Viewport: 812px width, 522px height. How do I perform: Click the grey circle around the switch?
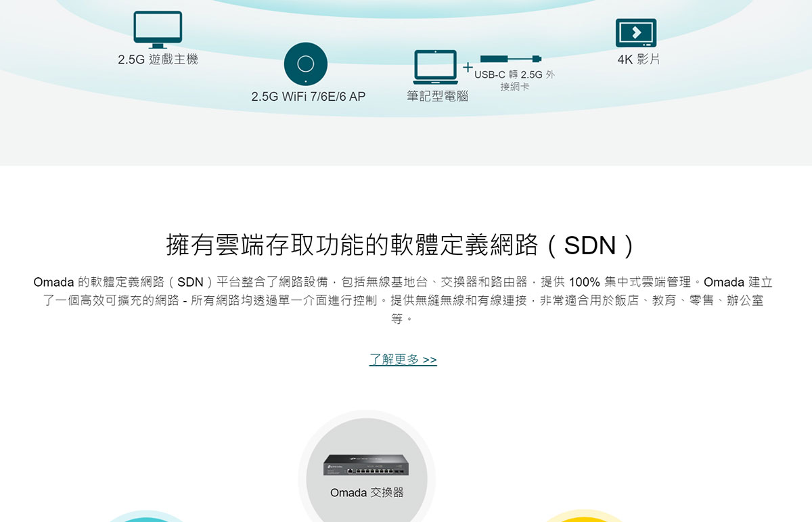point(367,467)
